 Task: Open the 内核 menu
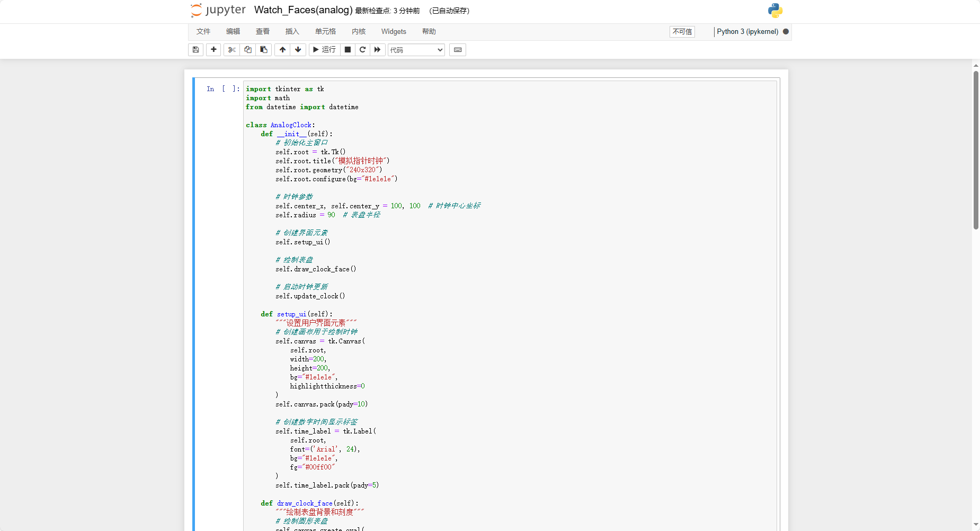[359, 32]
